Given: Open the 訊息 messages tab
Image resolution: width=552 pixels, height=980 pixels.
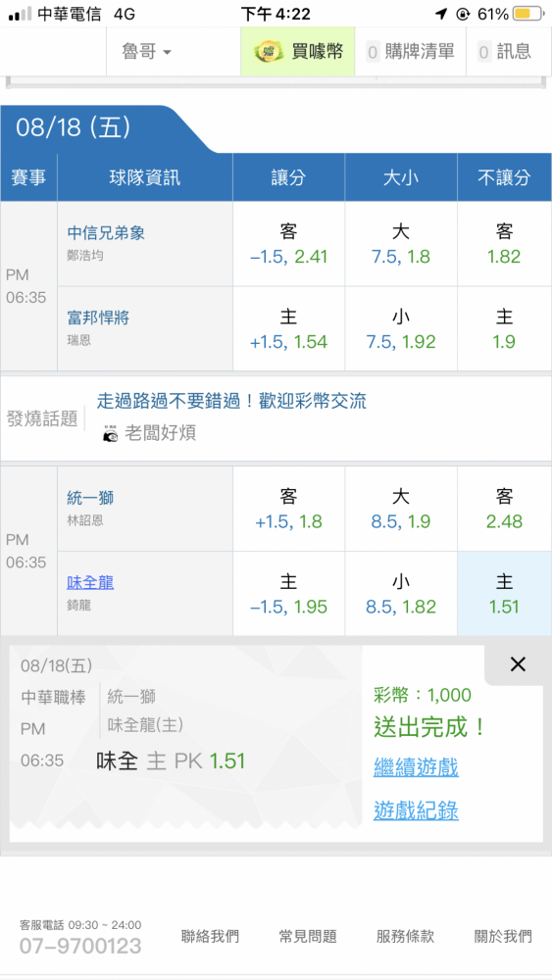Looking at the screenshot, I should tap(509, 52).
